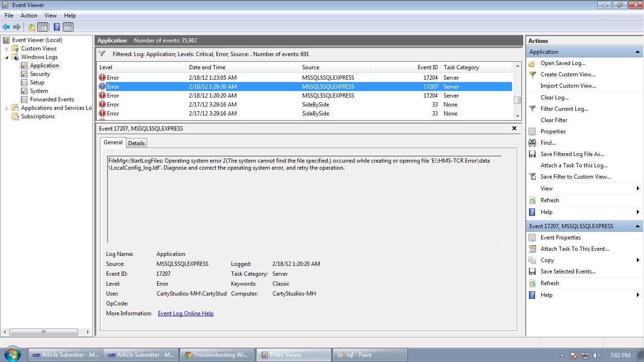Click the Up One Level toolbar icon
644x362 pixels.
32,27
